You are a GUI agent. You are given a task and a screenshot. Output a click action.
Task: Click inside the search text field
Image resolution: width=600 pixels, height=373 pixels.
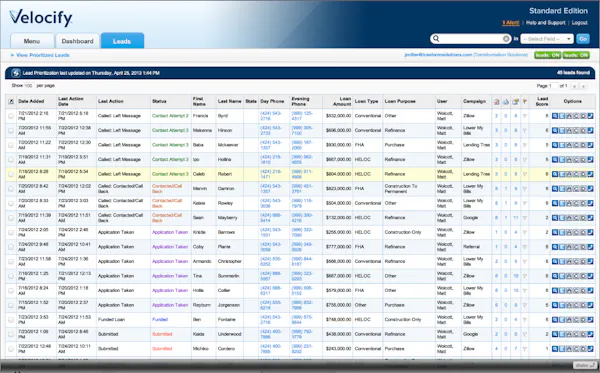[471, 39]
